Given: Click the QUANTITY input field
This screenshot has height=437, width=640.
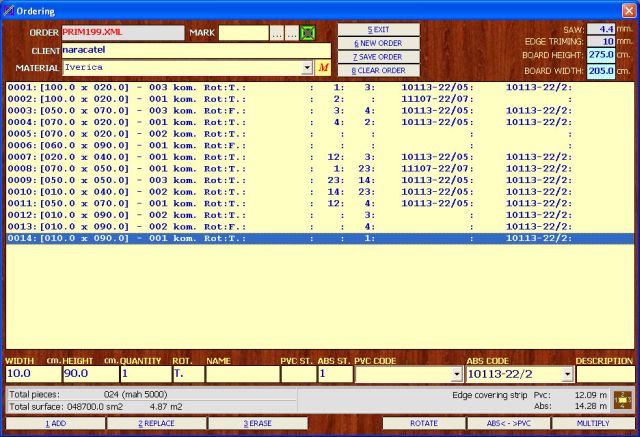Looking at the screenshot, I should (x=146, y=374).
